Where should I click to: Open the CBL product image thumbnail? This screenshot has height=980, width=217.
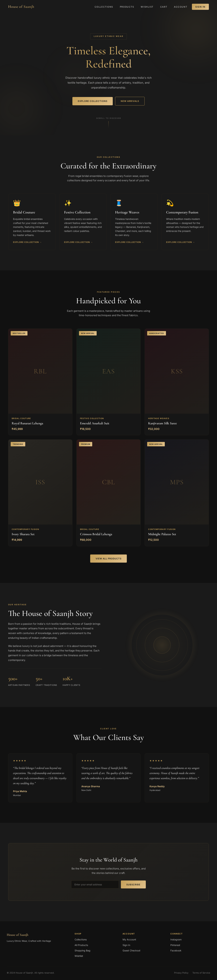108,482
